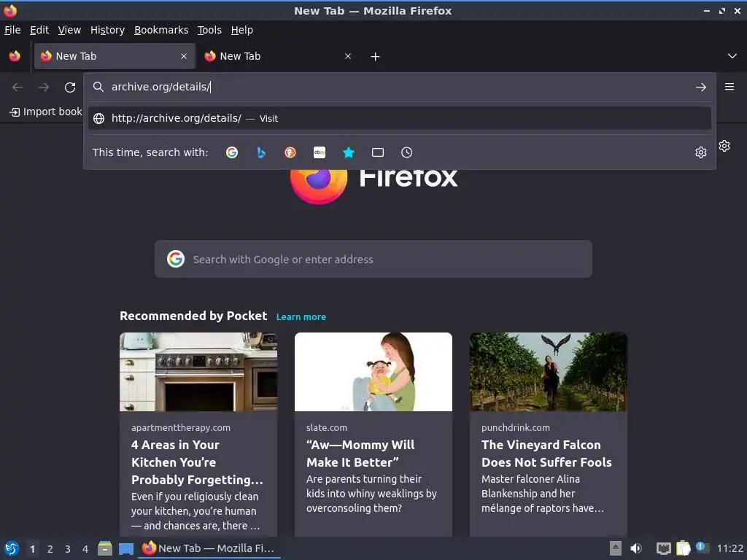747x560 pixels.
Task: Close the second New Tab
Action: [x=348, y=56]
